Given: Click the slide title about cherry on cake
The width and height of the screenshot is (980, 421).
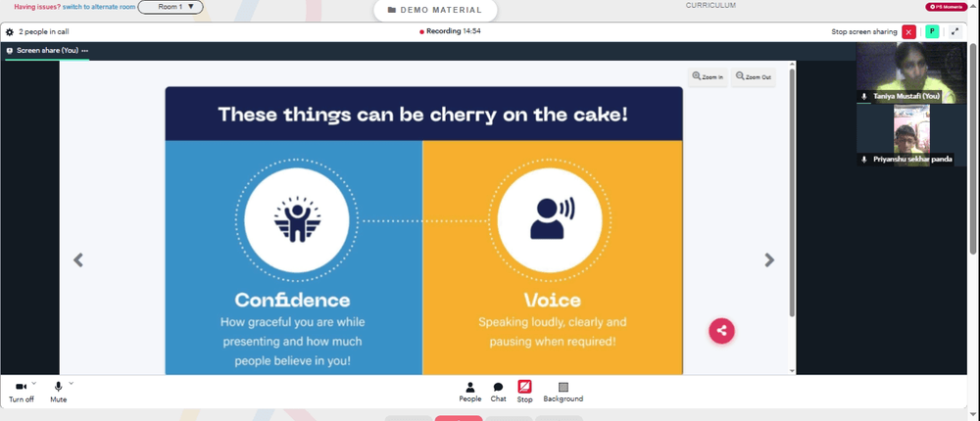Looking at the screenshot, I should (x=423, y=115).
